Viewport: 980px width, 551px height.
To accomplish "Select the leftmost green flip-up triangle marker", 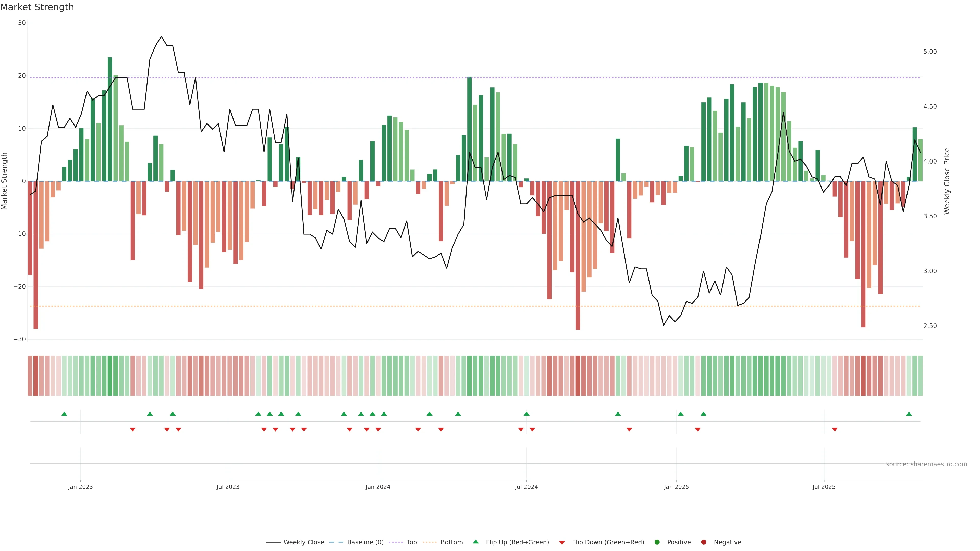I will click(x=64, y=414).
